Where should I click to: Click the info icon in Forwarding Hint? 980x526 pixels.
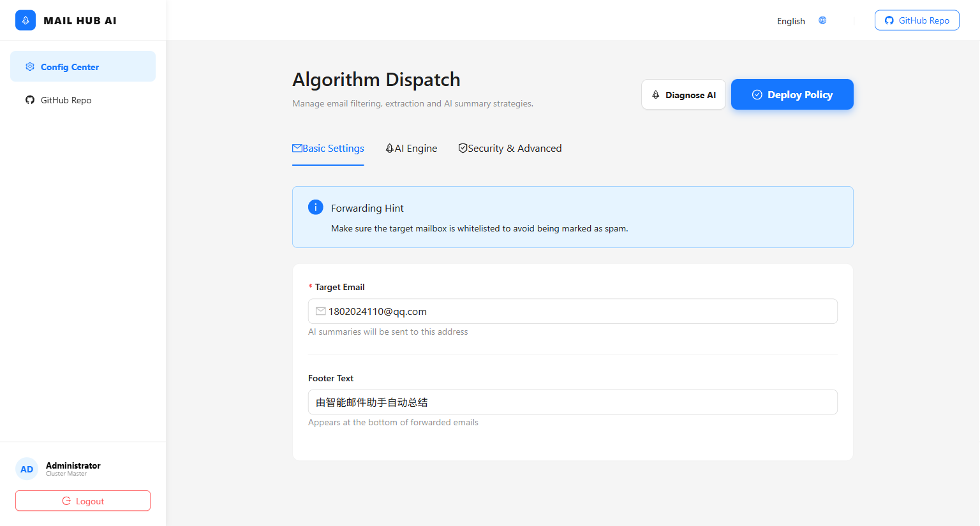tap(315, 207)
